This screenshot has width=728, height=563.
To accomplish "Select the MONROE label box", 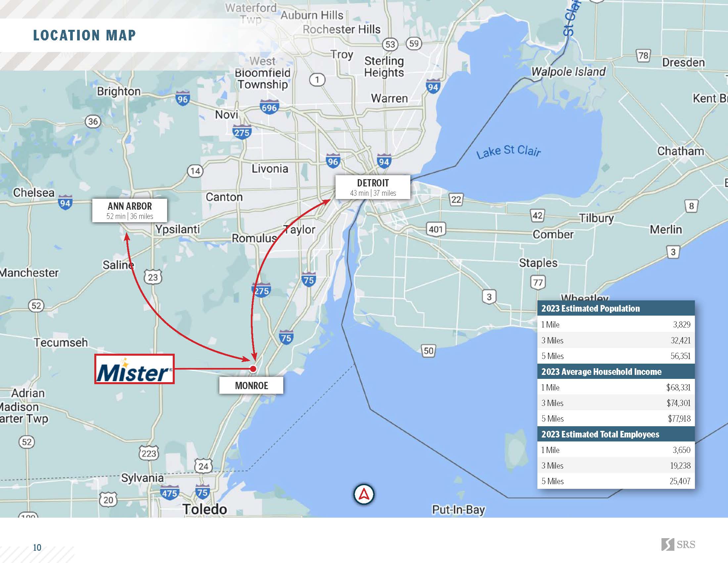I will click(251, 385).
